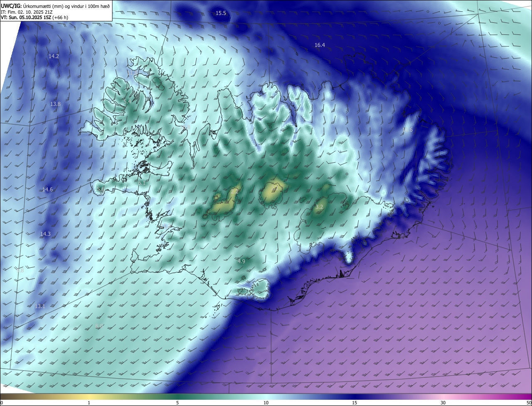The image size is (532, 406).
Task: Click the 15.5 value label
Action: [x=221, y=13]
